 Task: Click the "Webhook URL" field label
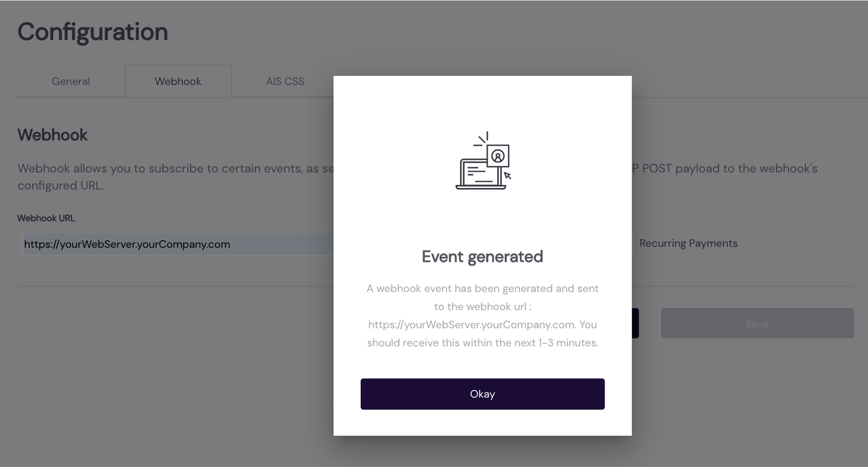click(46, 219)
